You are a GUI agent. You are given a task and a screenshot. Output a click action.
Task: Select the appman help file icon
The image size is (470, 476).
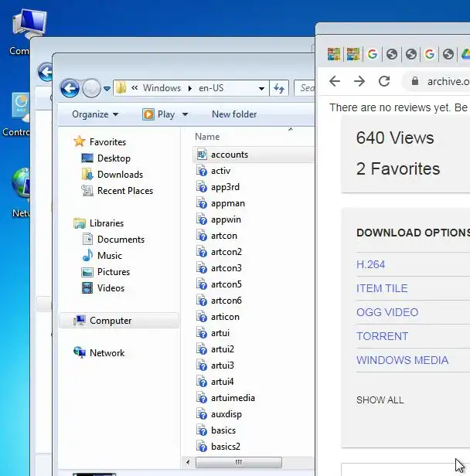point(202,203)
